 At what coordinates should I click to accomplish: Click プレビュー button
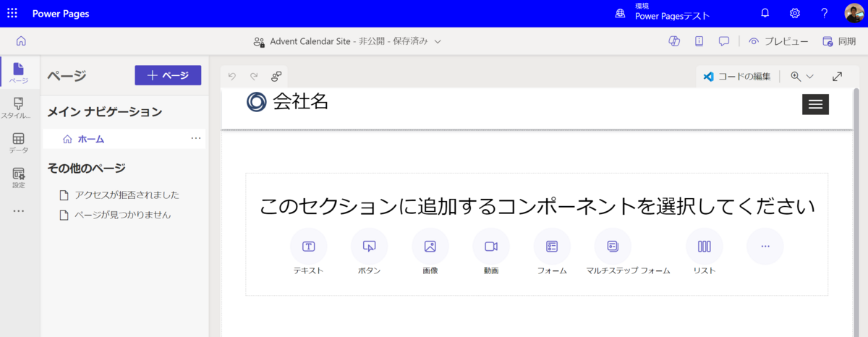(x=778, y=41)
